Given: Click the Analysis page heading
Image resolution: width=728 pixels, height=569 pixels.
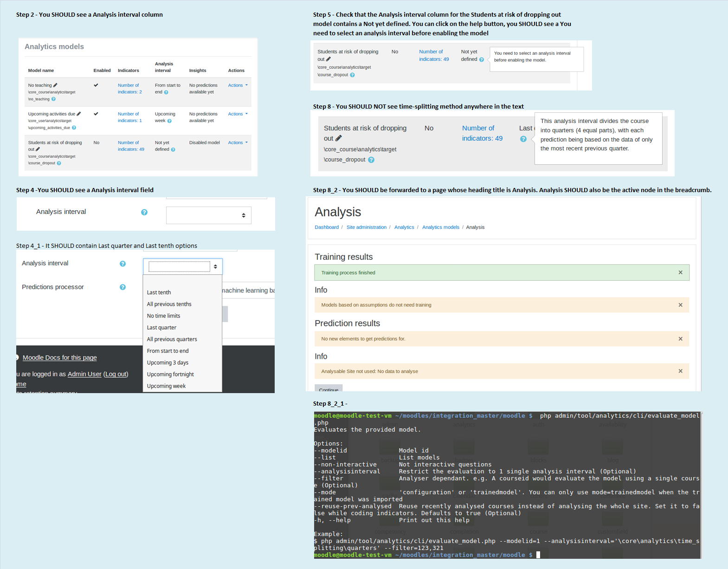Looking at the screenshot, I should pyautogui.click(x=338, y=212).
